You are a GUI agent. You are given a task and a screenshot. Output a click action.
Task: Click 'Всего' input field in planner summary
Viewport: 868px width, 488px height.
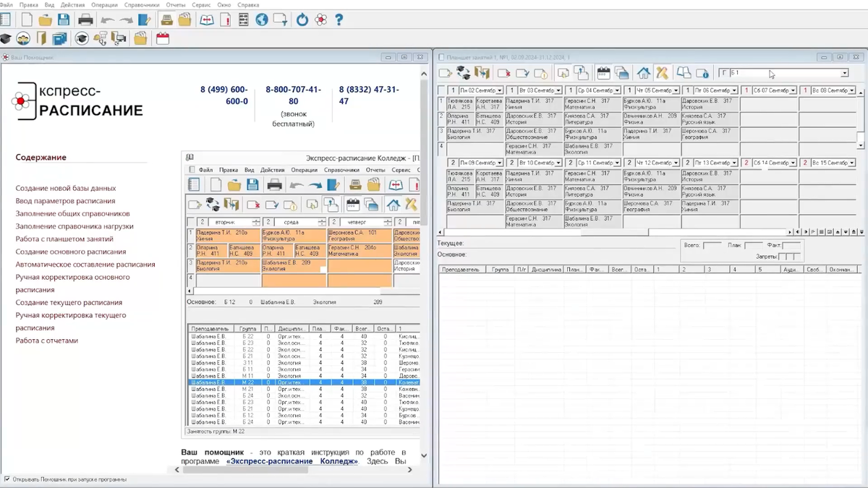pos(712,246)
